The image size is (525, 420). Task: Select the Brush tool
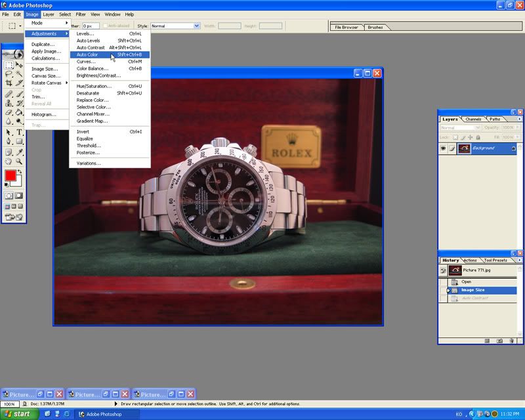[19, 94]
